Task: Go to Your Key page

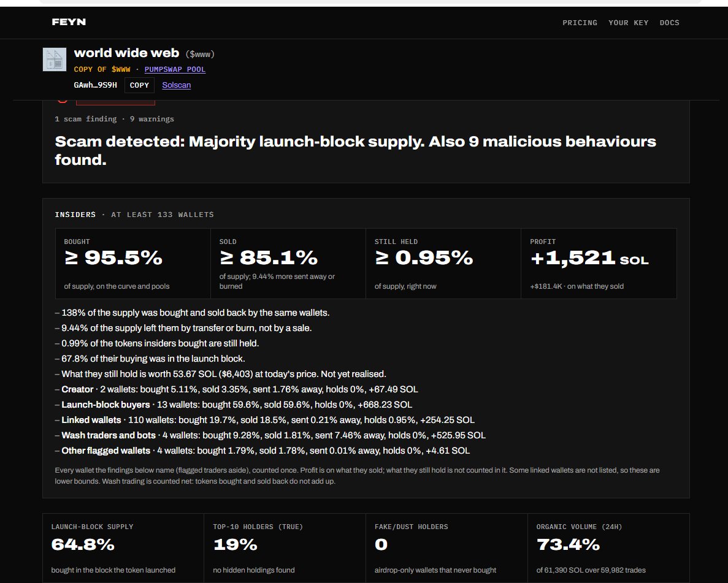Action: [x=628, y=23]
